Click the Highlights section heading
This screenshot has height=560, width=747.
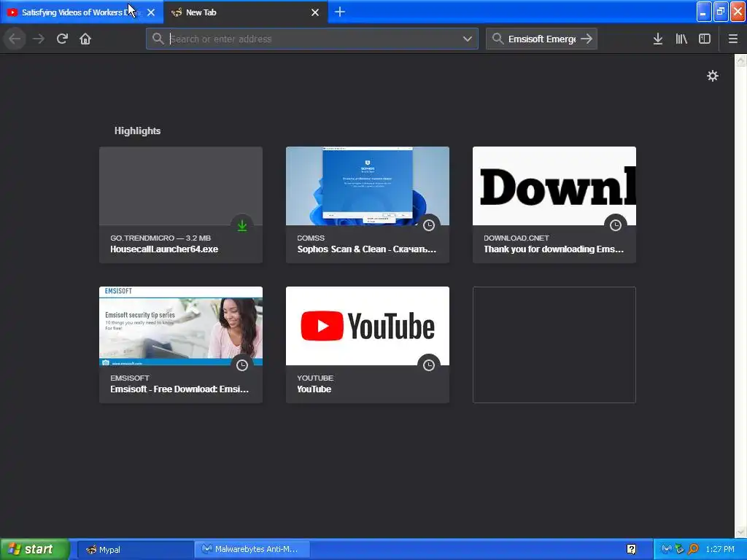pyautogui.click(x=137, y=131)
